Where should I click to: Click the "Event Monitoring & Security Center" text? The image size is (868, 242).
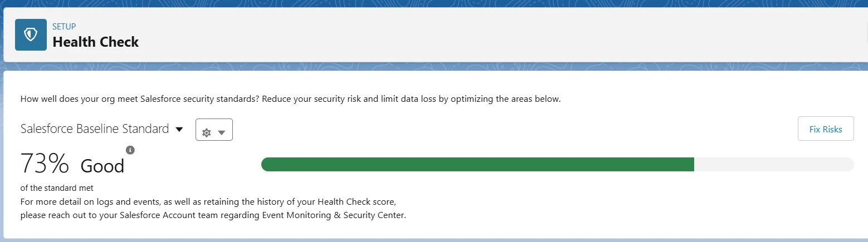click(334, 215)
